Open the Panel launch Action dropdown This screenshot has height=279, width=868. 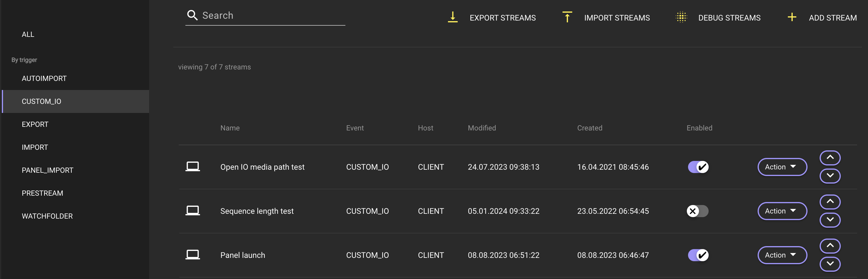[782, 255]
